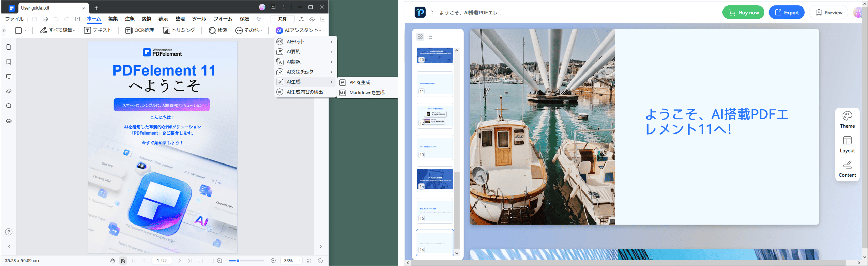Open the Layout panel

point(847,144)
